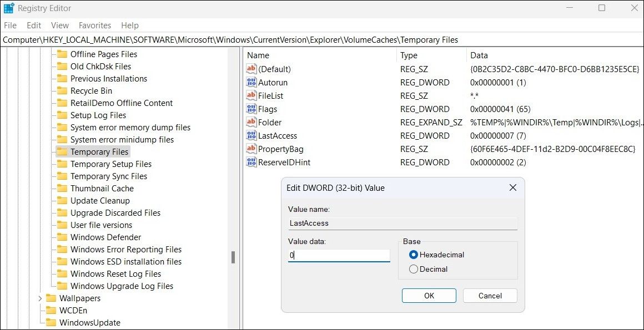Select the Temporary Files key
This screenshot has width=644, height=330.
pos(100,151)
